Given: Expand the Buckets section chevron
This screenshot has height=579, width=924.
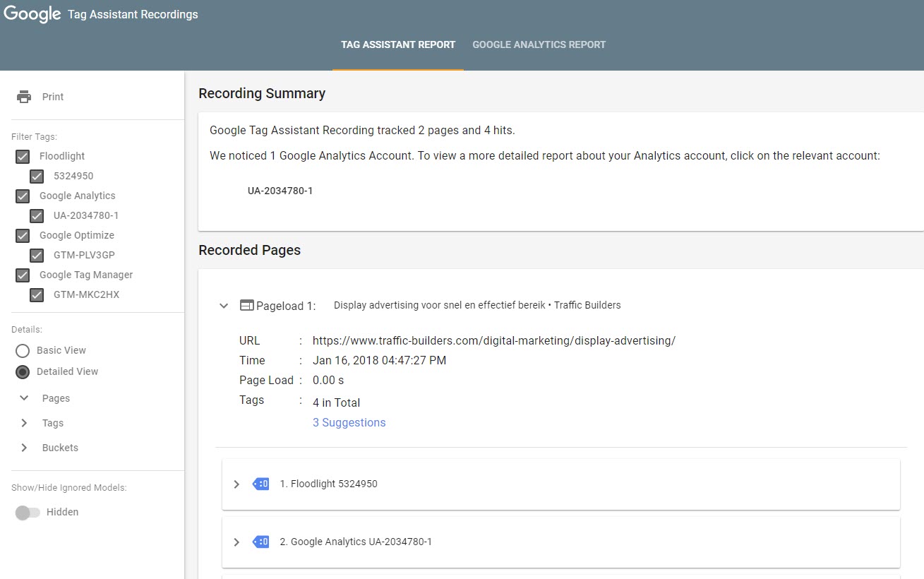Looking at the screenshot, I should [x=24, y=448].
